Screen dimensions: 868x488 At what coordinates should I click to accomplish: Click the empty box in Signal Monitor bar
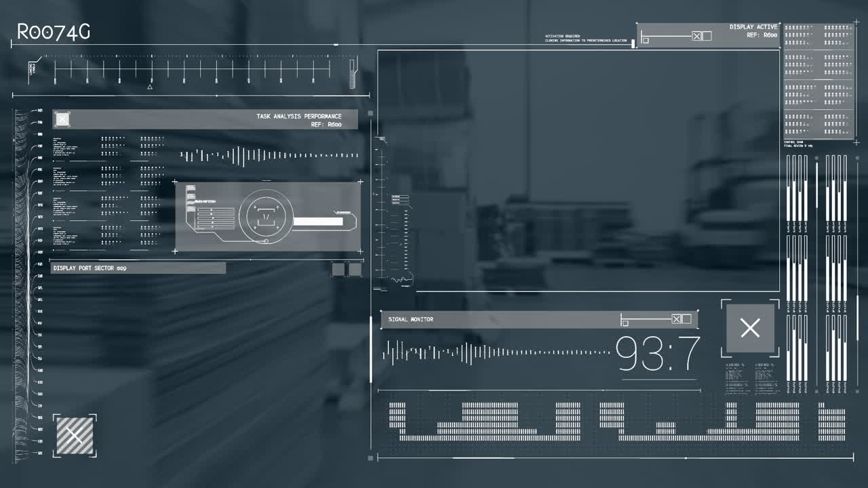pyautogui.click(x=686, y=319)
